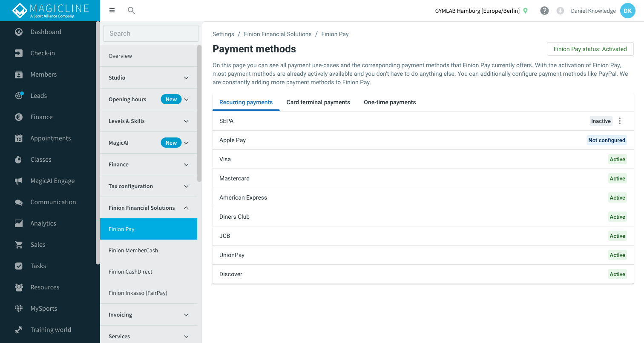Click the Inactive badge for SEPA
The height and width of the screenshot is (343, 644).
[x=601, y=121]
